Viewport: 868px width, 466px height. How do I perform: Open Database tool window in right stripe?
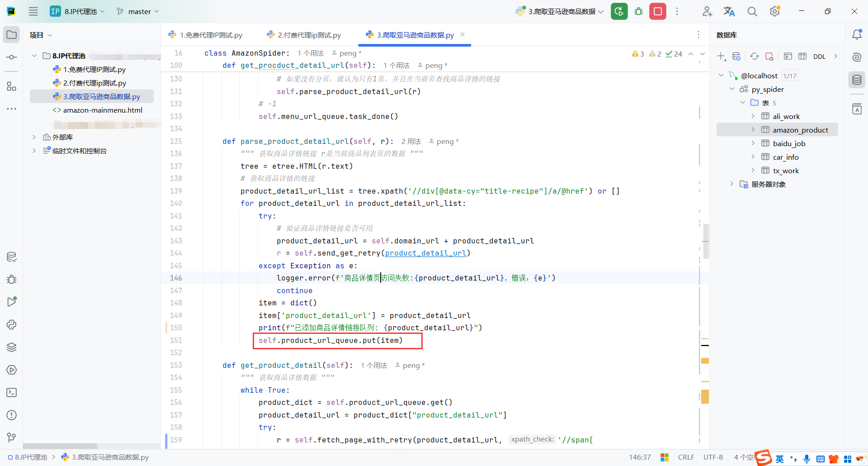pyautogui.click(x=857, y=80)
